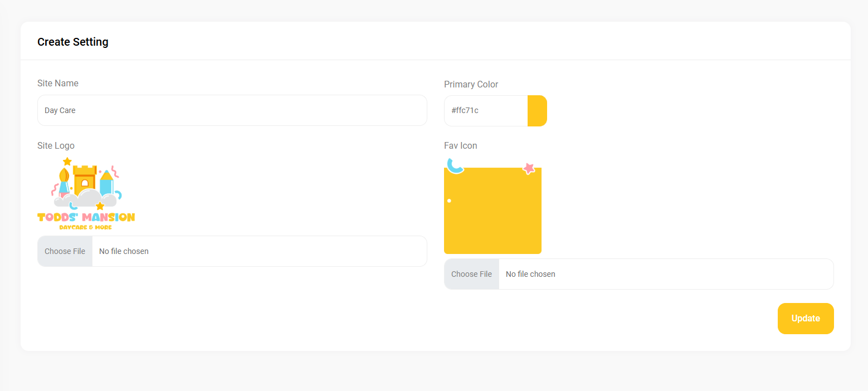The image size is (868, 391).
Task: Click the yellow castle in the site logo
Action: pyautogui.click(x=85, y=177)
